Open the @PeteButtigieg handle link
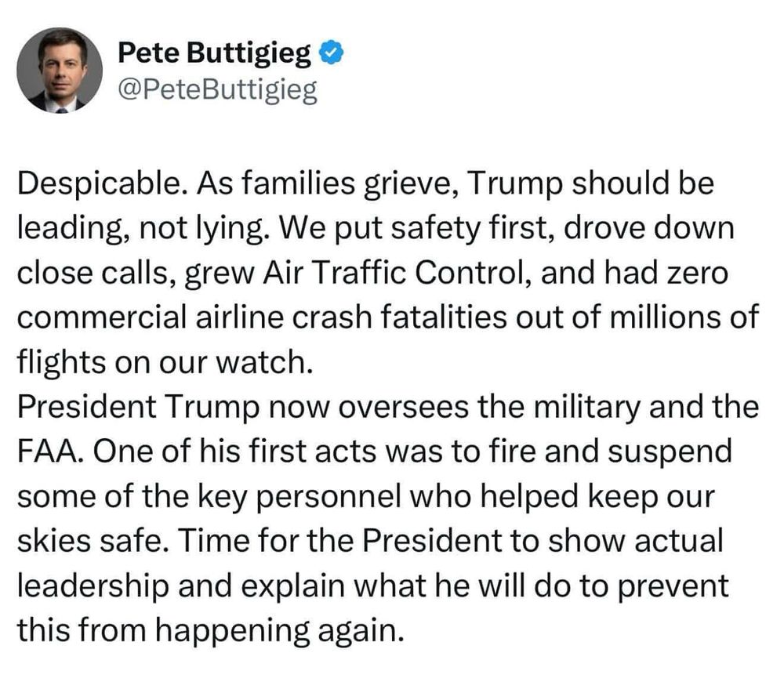This screenshot has height=689, width=784. click(217, 90)
